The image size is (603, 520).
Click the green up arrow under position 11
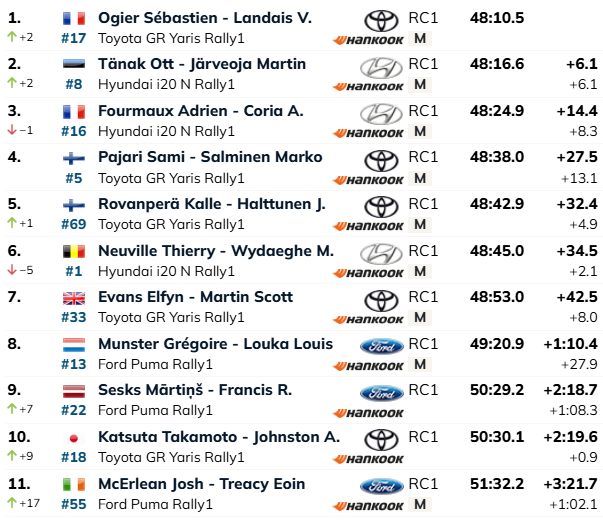pyautogui.click(x=12, y=502)
